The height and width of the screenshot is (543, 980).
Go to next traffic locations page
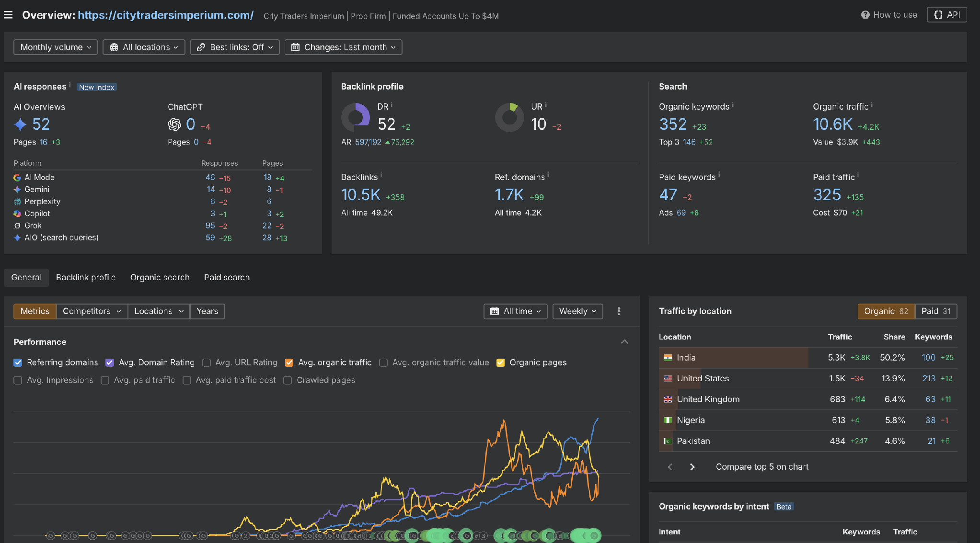point(692,467)
